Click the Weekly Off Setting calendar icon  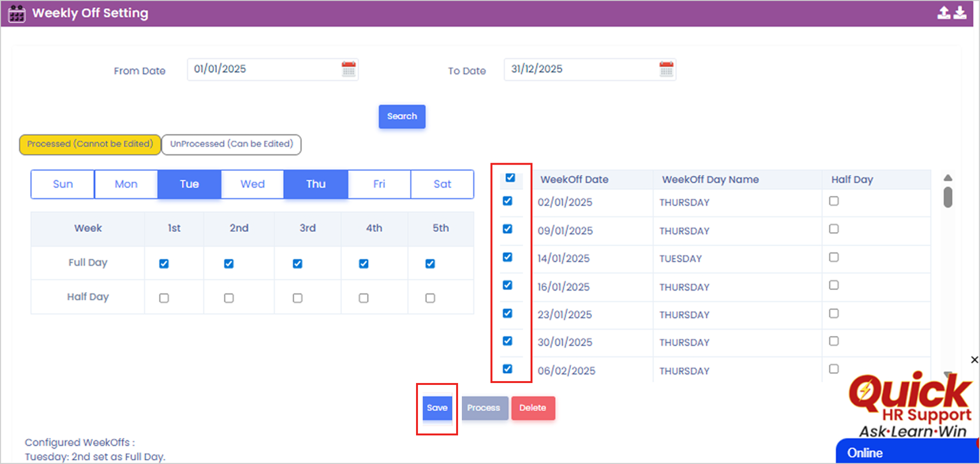[x=17, y=13]
